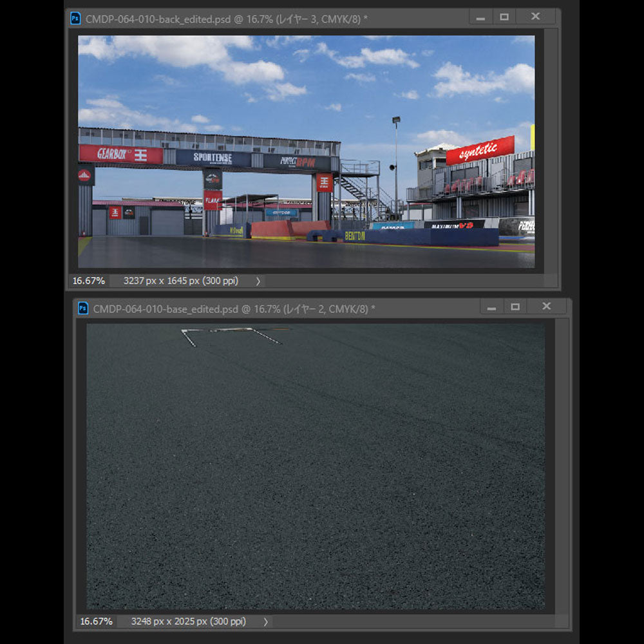Click the Photoshop icon of back_edited.psd window
The image size is (644, 644).
[75, 18]
